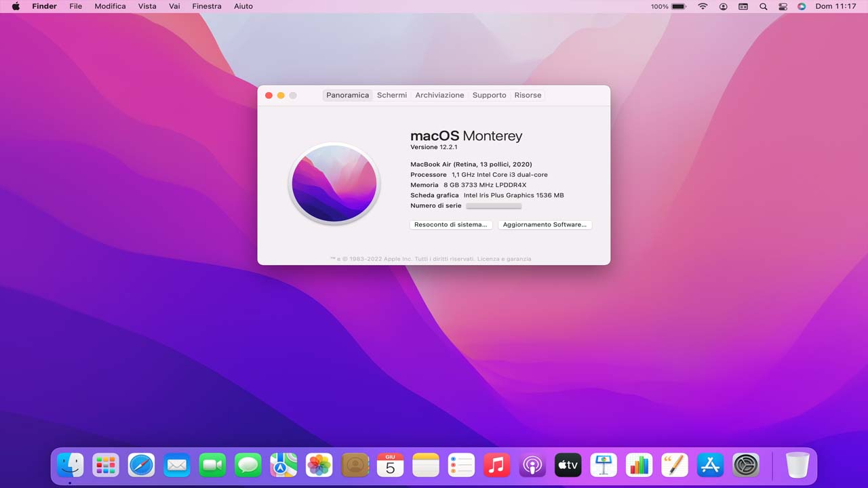Open Resoconto di sistema

(450, 224)
